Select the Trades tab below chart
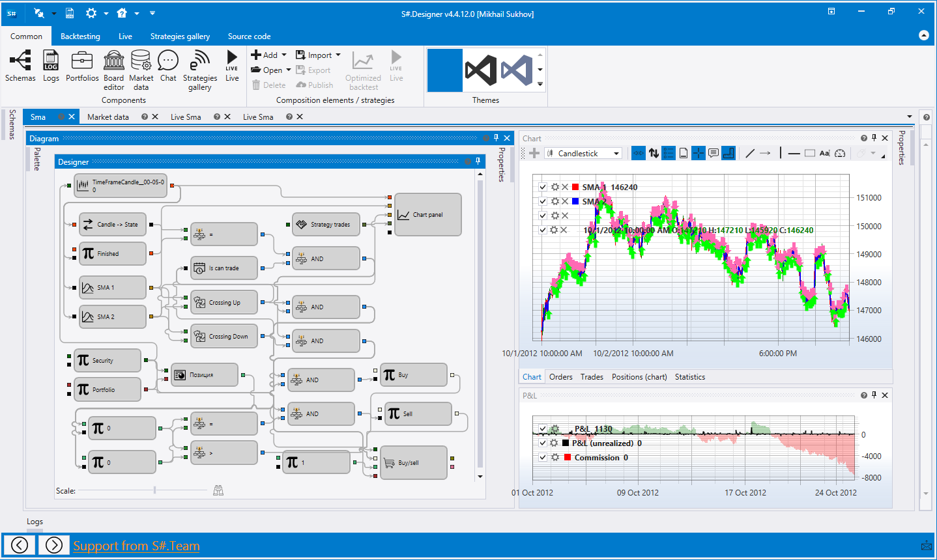The width and height of the screenshot is (937, 560). click(x=592, y=377)
